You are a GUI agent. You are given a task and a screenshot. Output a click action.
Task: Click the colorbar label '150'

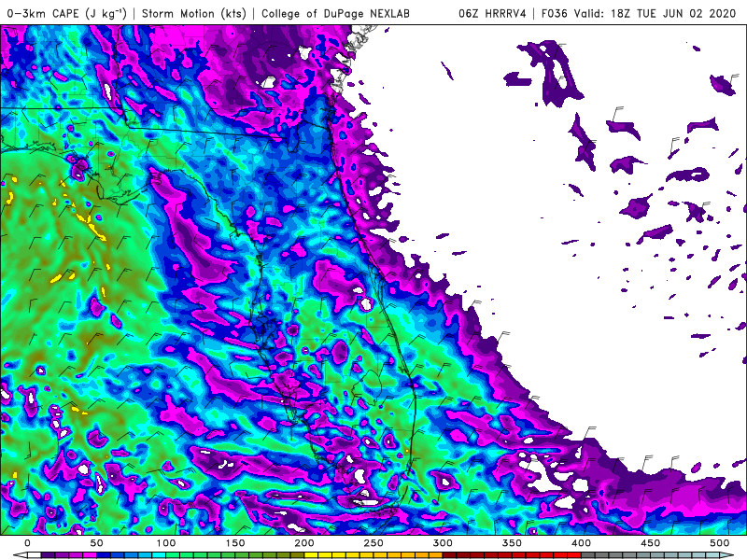(235, 543)
